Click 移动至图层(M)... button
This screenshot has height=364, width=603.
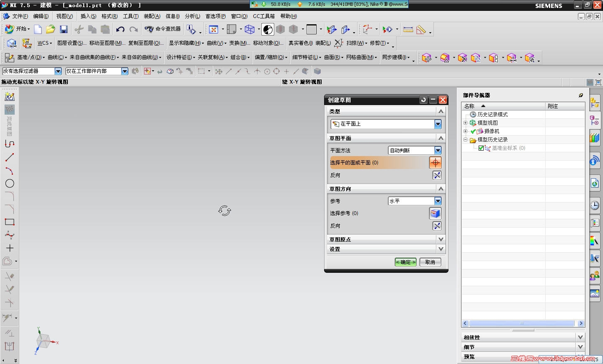107,43
